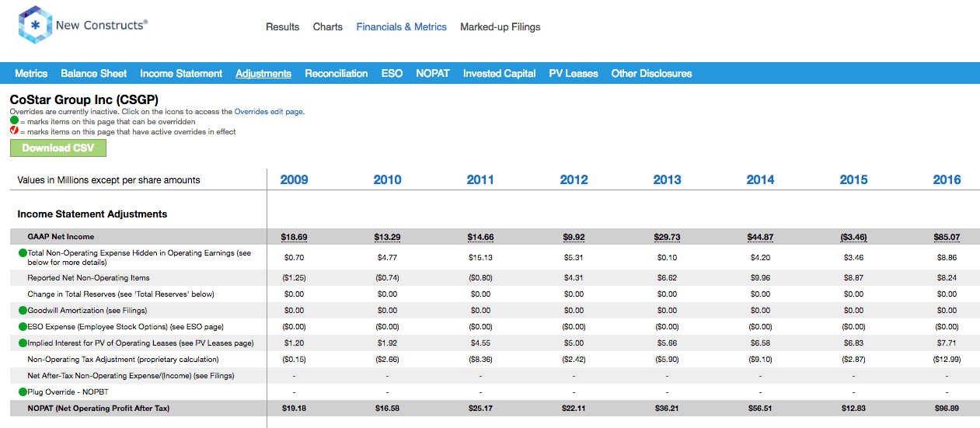Open the Charts page

[328, 26]
